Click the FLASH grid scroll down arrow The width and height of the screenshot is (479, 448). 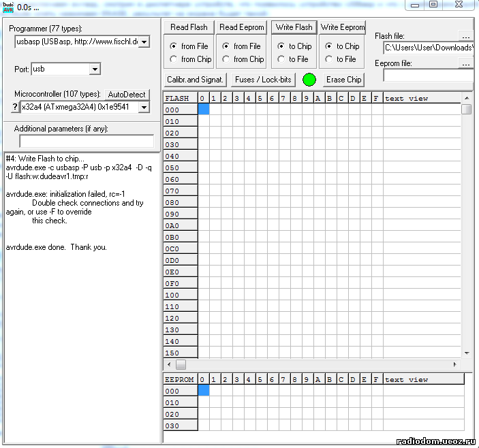click(x=467, y=353)
